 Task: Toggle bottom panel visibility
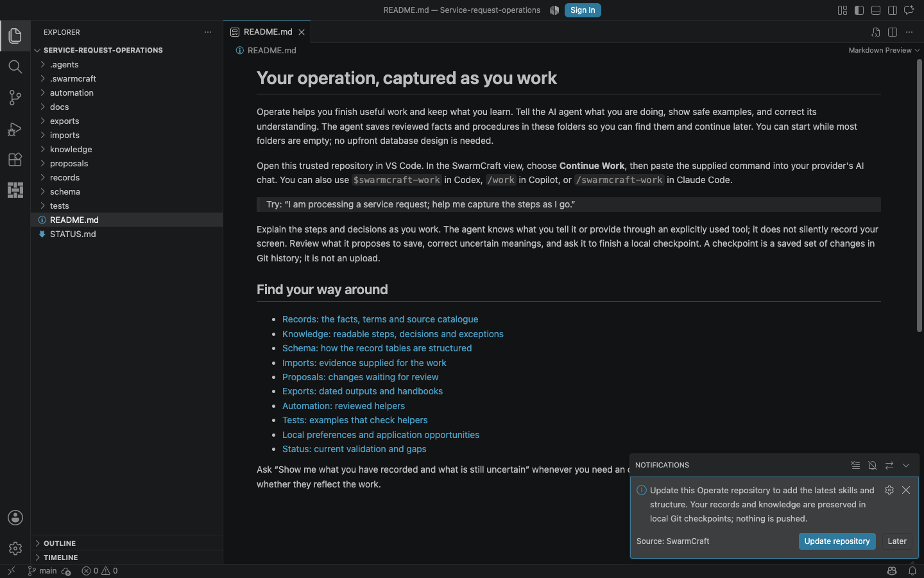(x=875, y=10)
